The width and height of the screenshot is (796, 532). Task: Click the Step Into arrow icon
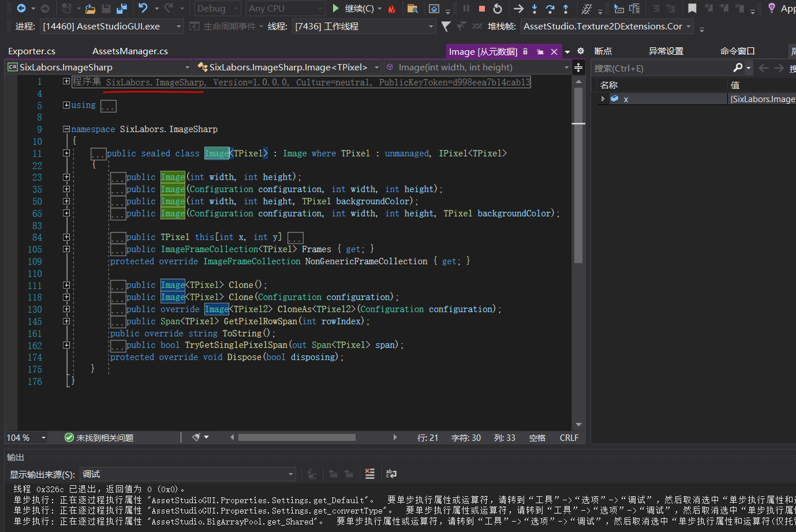[x=535, y=9]
